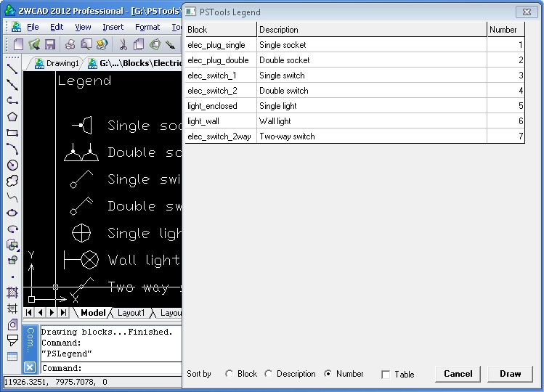544x392 pixels.
Task: Click the Draw button
Action: coord(510,374)
